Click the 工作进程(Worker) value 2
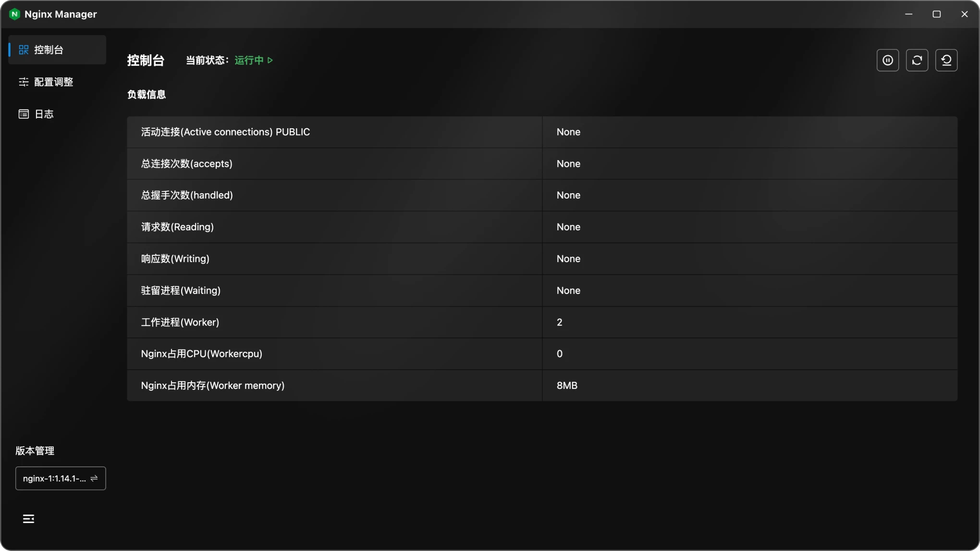980x551 pixels. 559,322
